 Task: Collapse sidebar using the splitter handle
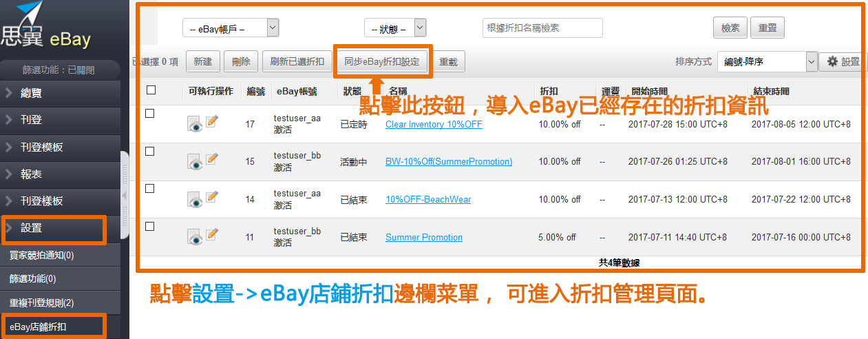(x=125, y=196)
